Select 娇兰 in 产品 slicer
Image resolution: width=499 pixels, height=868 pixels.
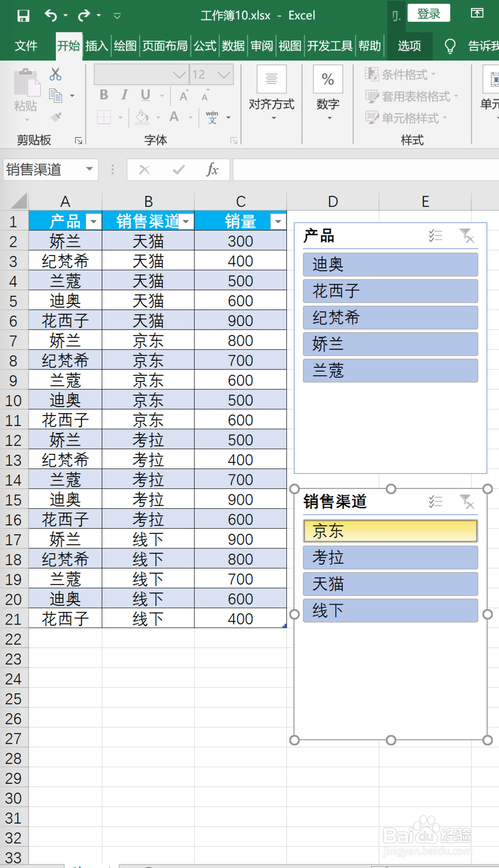(390, 344)
